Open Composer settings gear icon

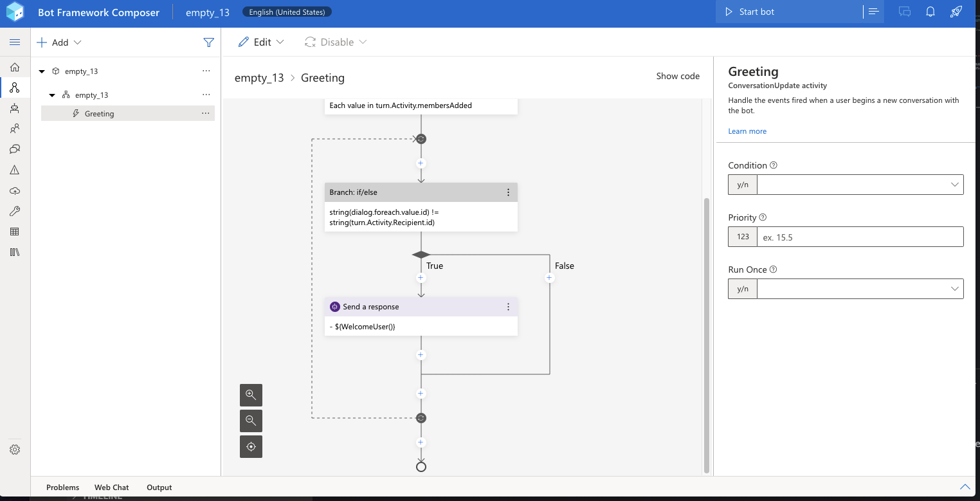[15, 450]
